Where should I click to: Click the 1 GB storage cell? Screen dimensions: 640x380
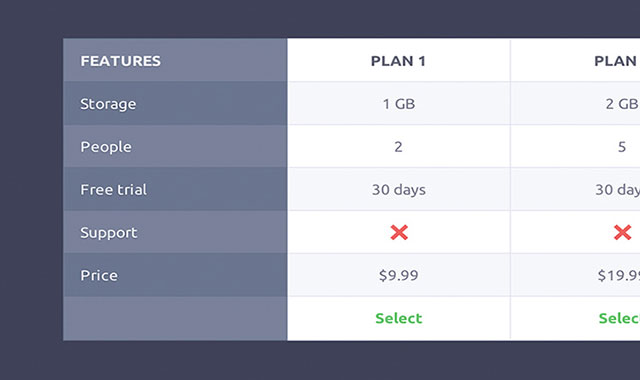coord(399,104)
